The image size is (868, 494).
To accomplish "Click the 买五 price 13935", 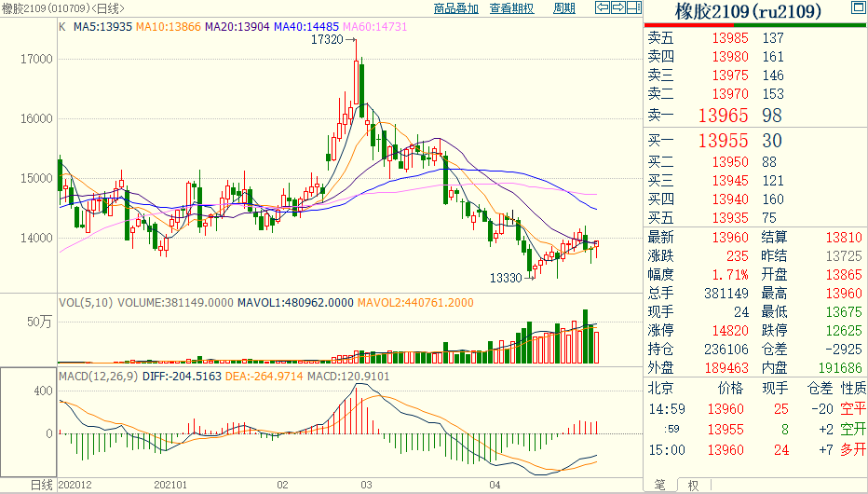I will (x=730, y=218).
